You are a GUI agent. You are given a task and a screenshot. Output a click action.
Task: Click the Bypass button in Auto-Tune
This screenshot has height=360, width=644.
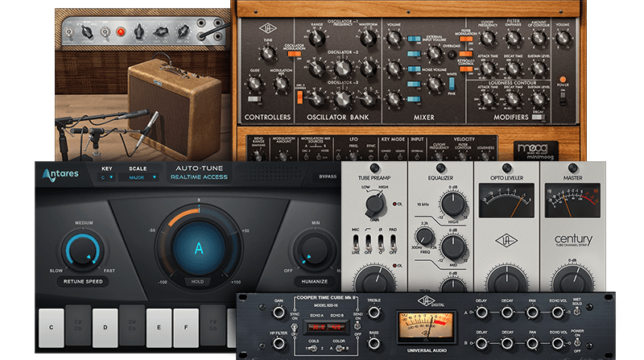click(328, 176)
